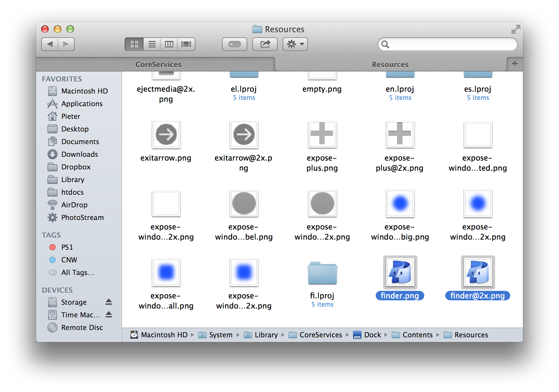Jump to Library in the path bar
The width and height of the screenshot is (559, 392).
pyautogui.click(x=261, y=335)
